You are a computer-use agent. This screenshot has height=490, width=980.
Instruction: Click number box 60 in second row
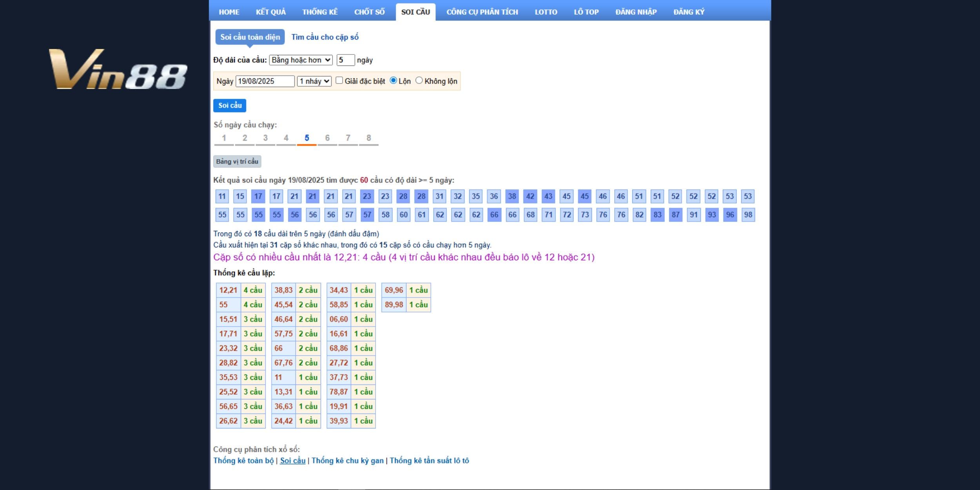(403, 215)
